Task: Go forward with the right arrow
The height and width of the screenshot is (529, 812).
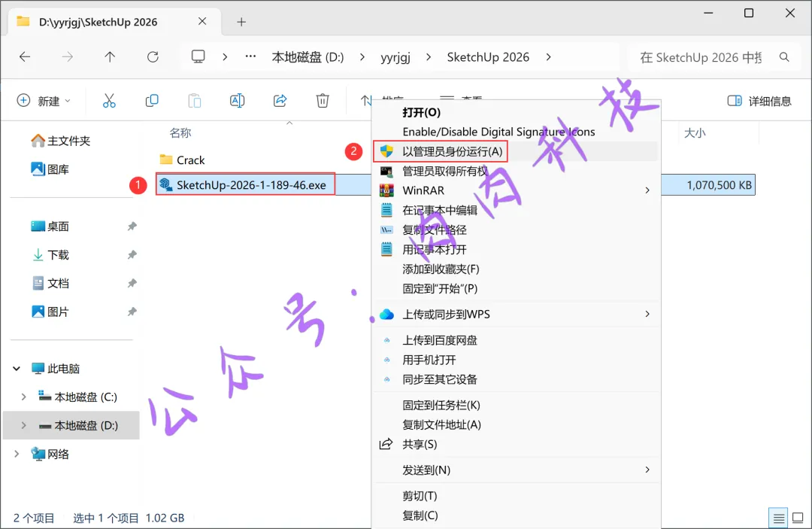Action: [x=68, y=57]
